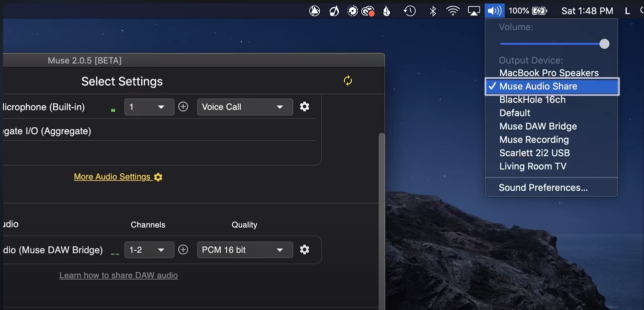Click the battery status icon
This screenshot has width=644, height=310.
point(540,10)
